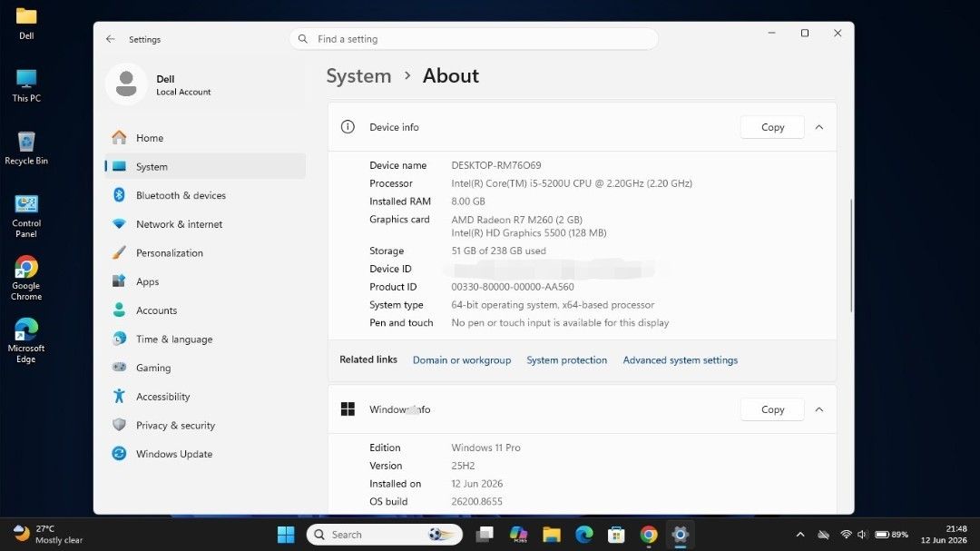The image size is (980, 551).
Task: Select Microsoft Edge desktop shortcut
Action: point(26,340)
